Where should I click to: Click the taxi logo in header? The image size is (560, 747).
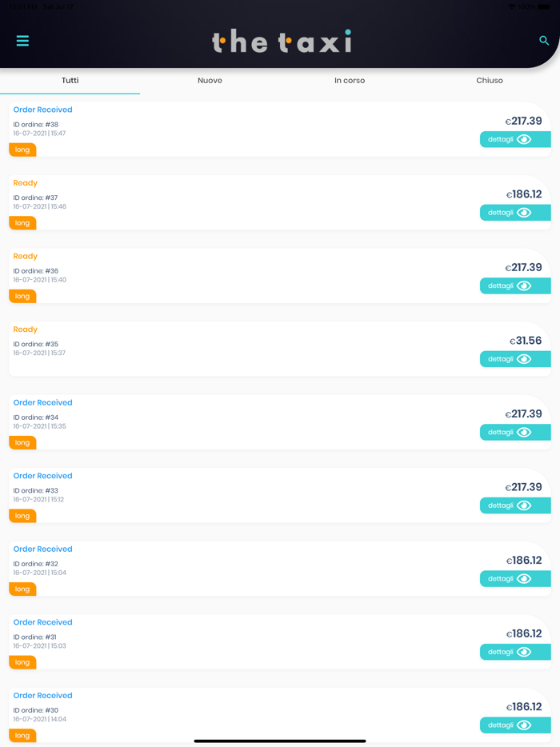pyautogui.click(x=282, y=42)
